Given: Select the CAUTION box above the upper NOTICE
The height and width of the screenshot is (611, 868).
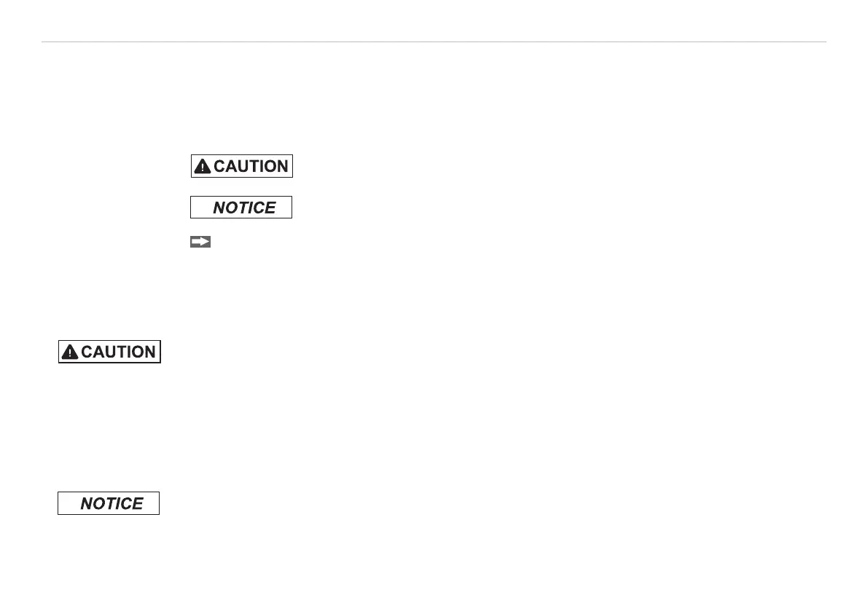Looking at the screenshot, I should click(x=242, y=166).
